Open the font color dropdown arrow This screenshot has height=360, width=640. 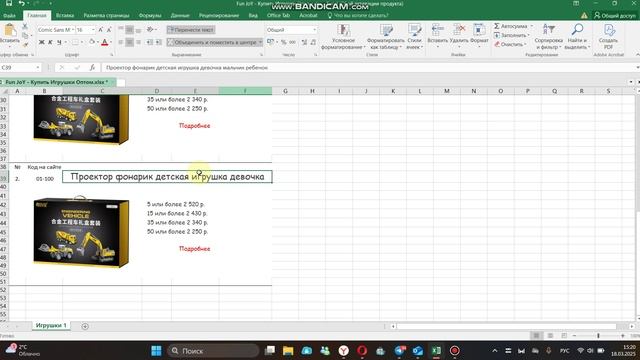tap(111, 42)
